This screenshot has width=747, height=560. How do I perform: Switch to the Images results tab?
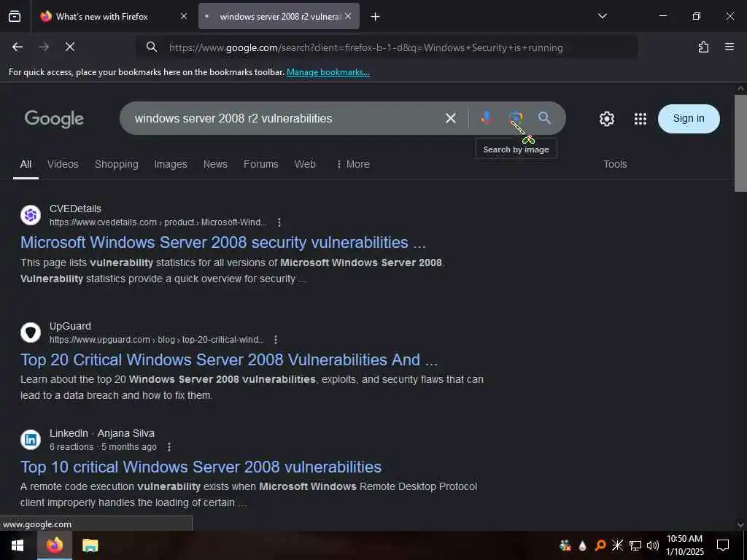171,164
